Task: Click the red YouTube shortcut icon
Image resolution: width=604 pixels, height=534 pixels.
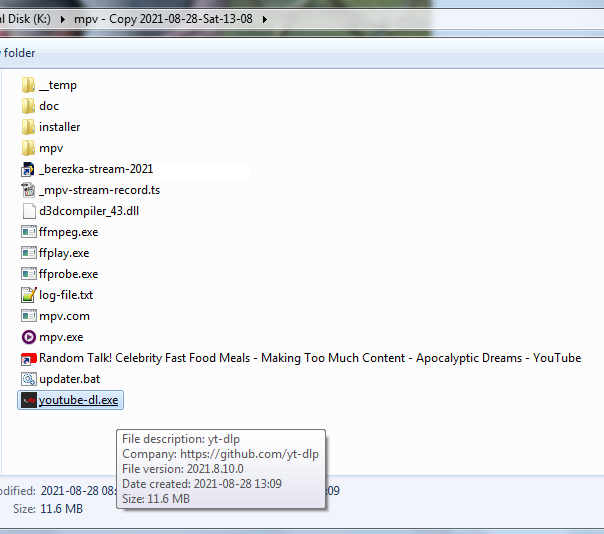Action: (29, 358)
